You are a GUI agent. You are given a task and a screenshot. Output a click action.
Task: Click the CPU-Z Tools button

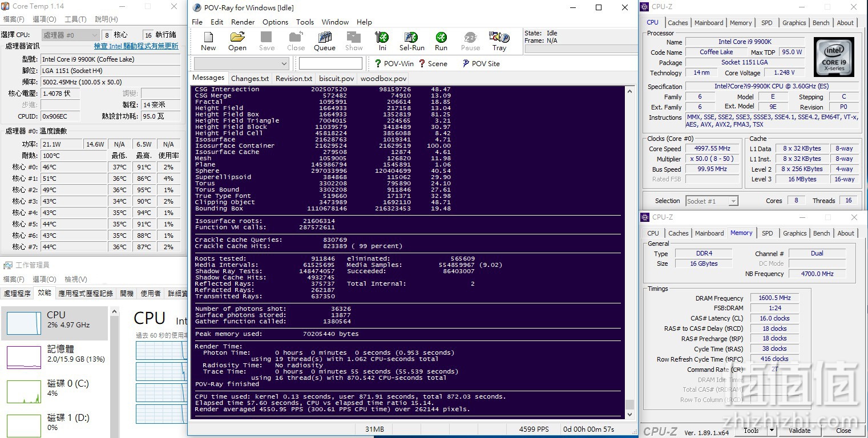[x=751, y=431]
